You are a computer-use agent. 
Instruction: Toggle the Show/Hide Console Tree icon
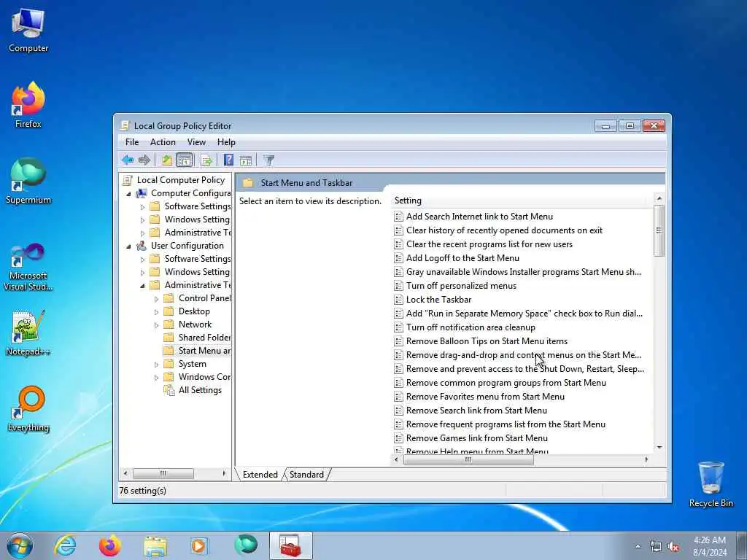(x=185, y=160)
